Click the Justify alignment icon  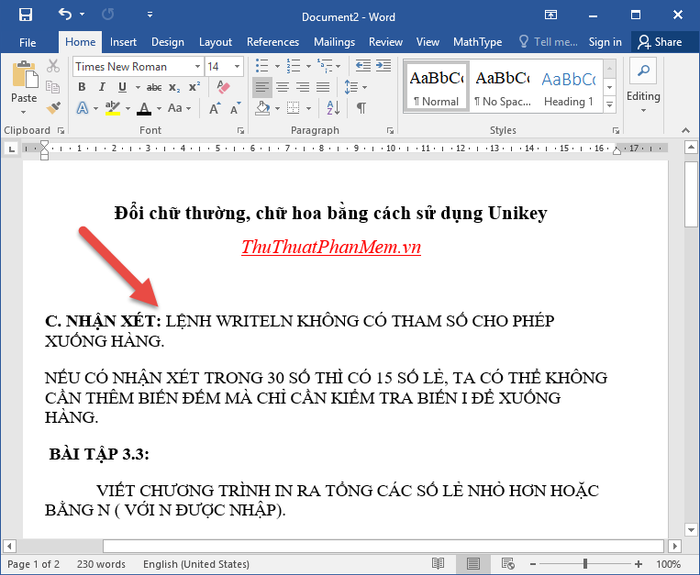[x=322, y=87]
